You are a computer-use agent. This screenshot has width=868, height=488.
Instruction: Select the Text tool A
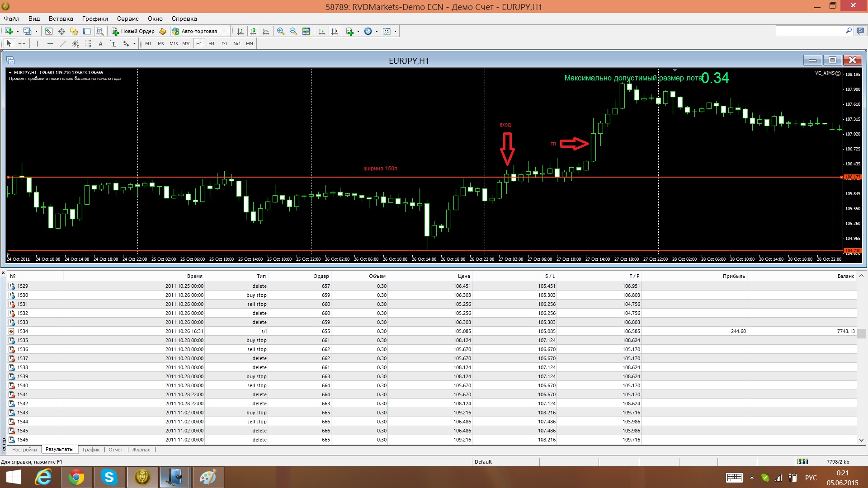100,43
